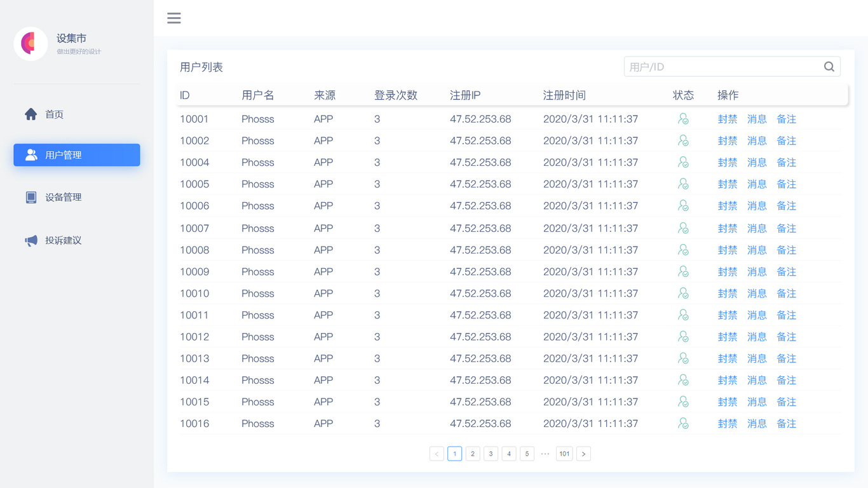Viewport: 868px width, 488px height.
Task: Click status icon for user 10011
Action: click(x=683, y=315)
